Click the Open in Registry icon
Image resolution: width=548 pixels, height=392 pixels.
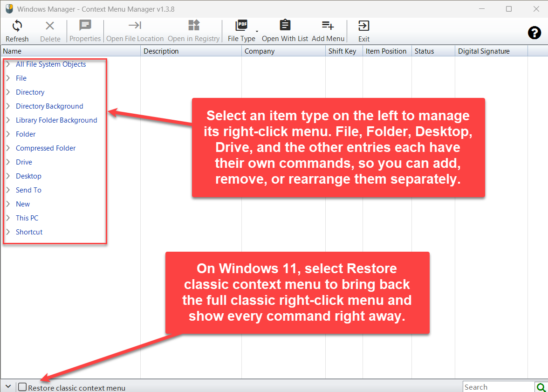[x=194, y=25]
